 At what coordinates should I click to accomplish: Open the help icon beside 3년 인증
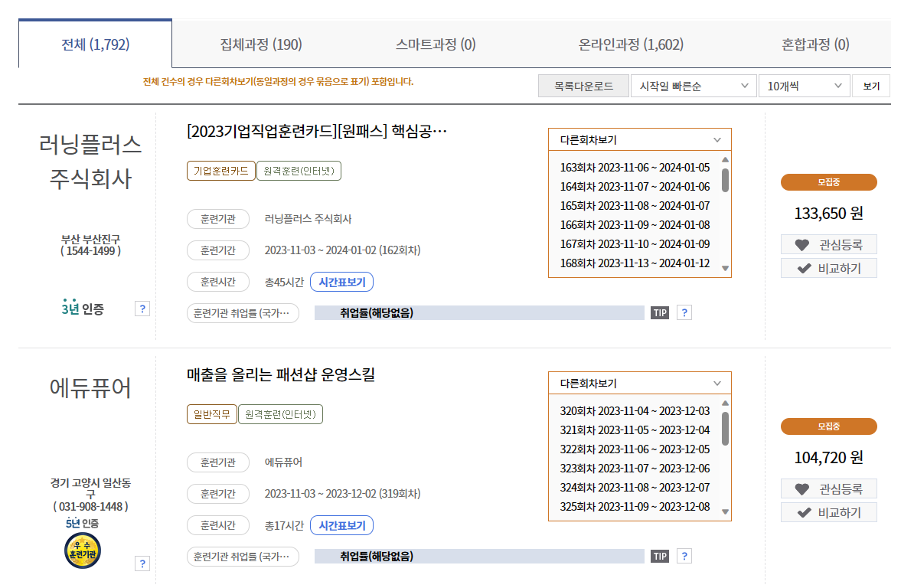pyautogui.click(x=142, y=308)
